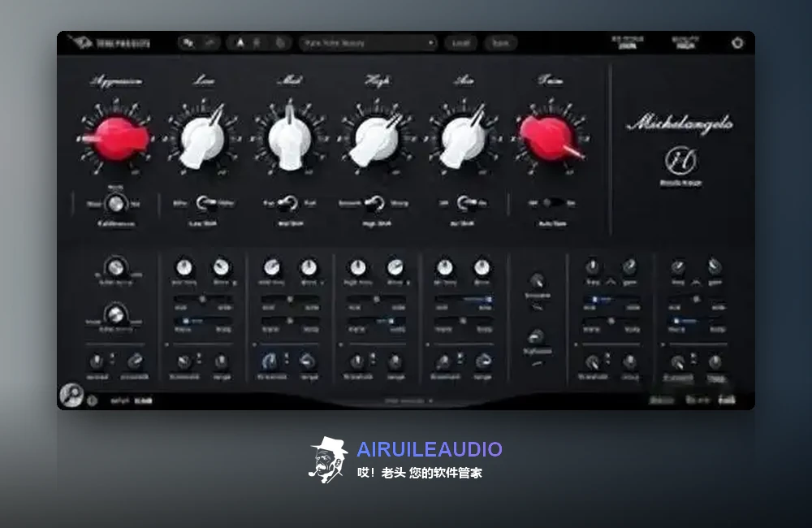The image size is (812, 528).
Task: Click the red Aggression knob
Action: (x=115, y=139)
